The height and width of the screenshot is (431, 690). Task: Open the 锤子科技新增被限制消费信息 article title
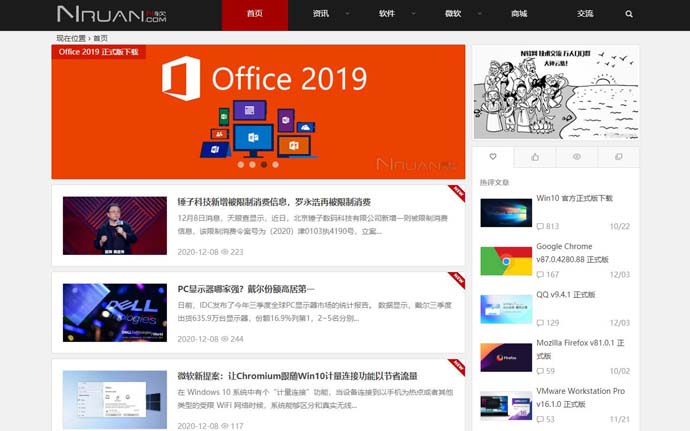point(274,202)
